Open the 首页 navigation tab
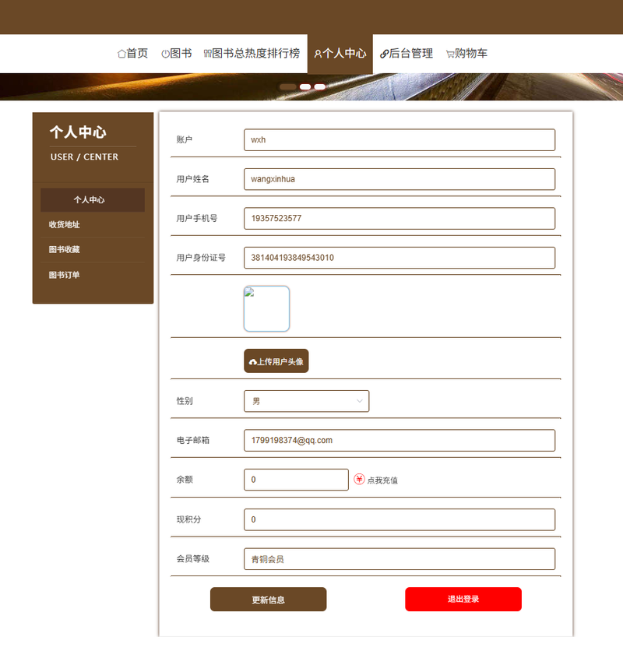623x672 pixels. coord(133,54)
